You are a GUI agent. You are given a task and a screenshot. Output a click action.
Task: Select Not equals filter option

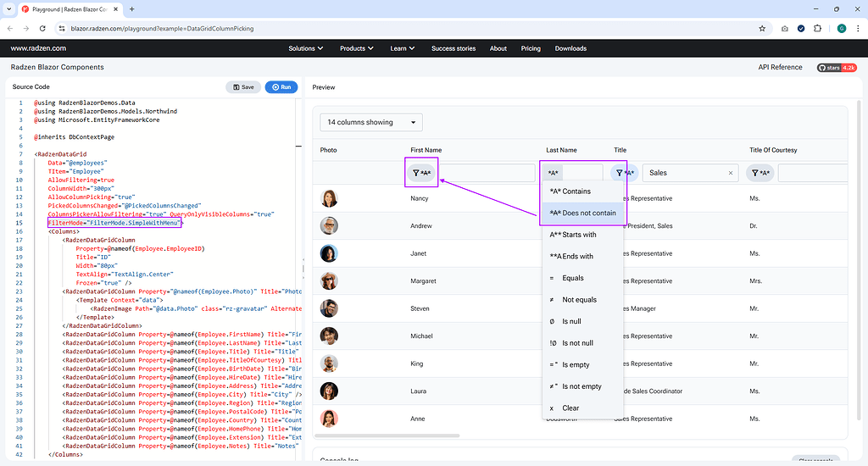[x=583, y=299]
